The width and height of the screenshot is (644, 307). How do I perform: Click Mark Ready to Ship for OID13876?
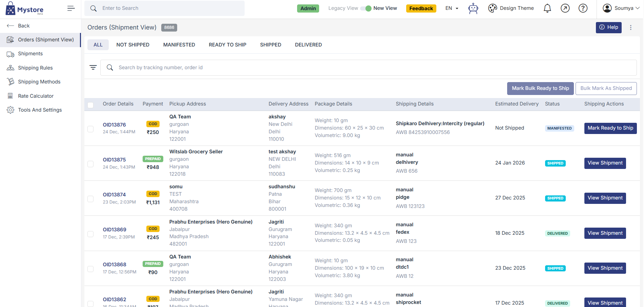610,128
